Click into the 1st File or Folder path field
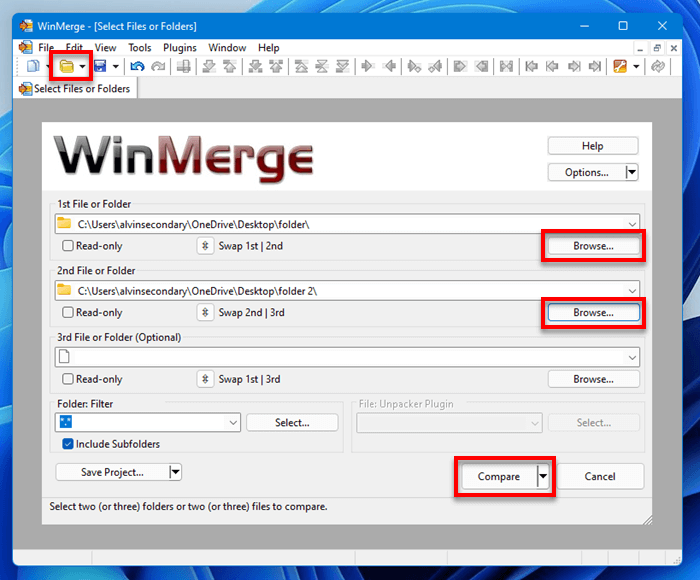The image size is (700, 580). (347, 224)
